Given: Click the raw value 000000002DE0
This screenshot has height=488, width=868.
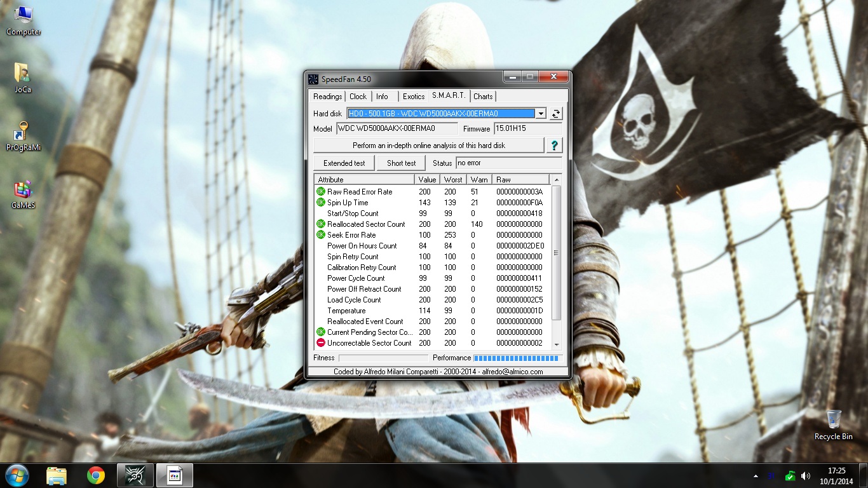Looking at the screenshot, I should pos(520,246).
